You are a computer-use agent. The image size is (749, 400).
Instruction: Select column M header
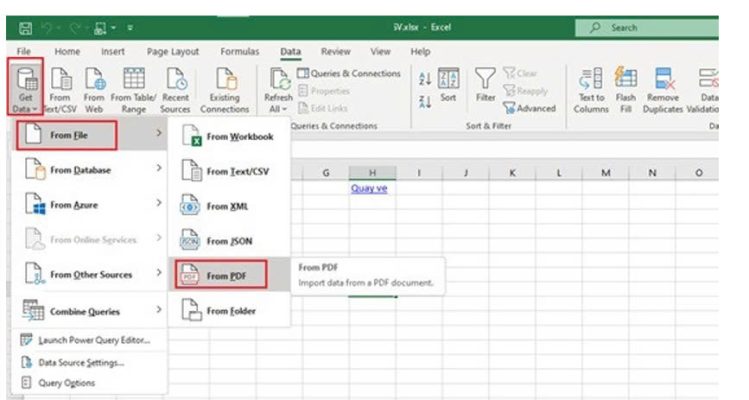click(605, 173)
